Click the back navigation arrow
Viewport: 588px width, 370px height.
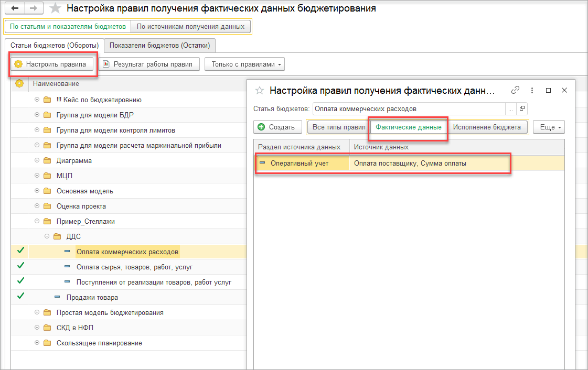tap(15, 9)
